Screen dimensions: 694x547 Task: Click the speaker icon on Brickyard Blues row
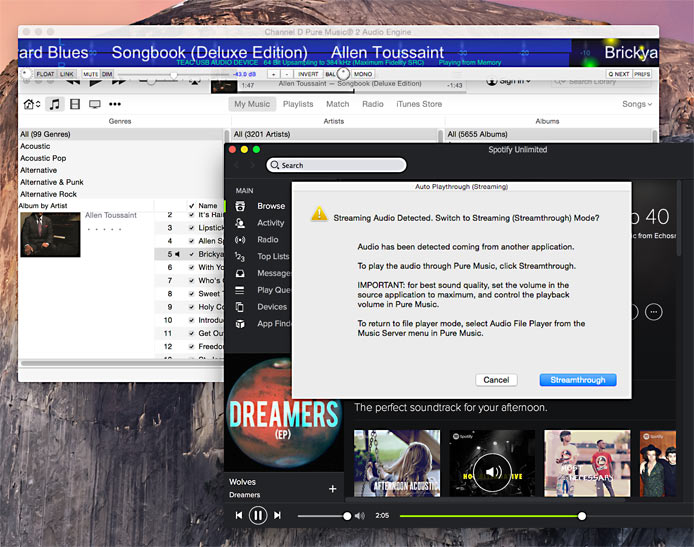(x=177, y=254)
